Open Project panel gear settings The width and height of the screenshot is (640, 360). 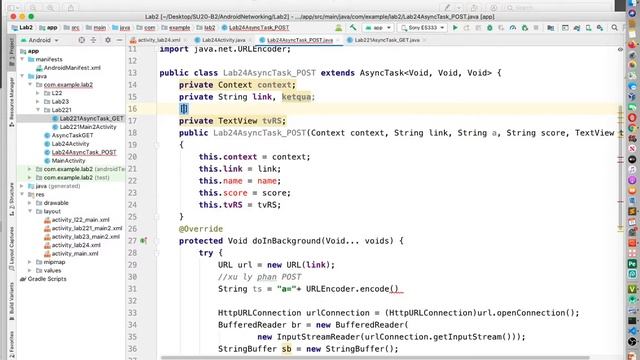tap(108, 40)
